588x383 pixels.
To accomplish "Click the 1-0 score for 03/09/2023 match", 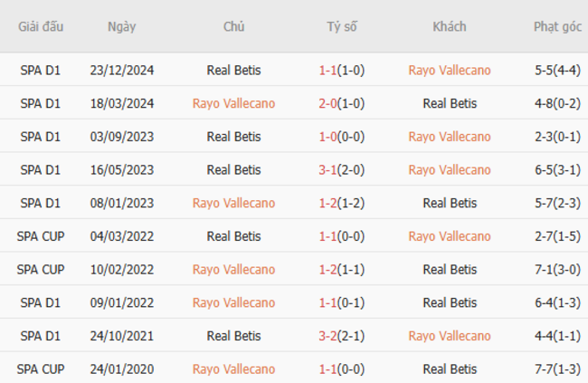I will pyautogui.click(x=329, y=137).
